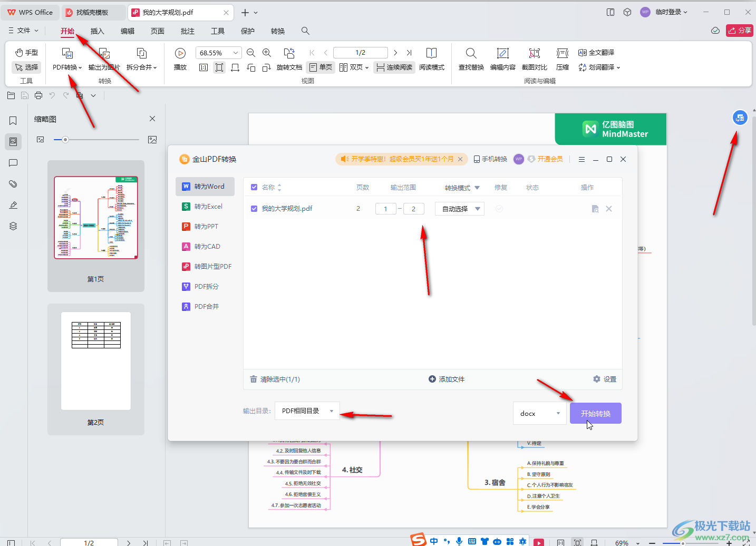Screen dimensions: 756x546
Task: Click search icon in menu bar
Action: pyautogui.click(x=305, y=31)
